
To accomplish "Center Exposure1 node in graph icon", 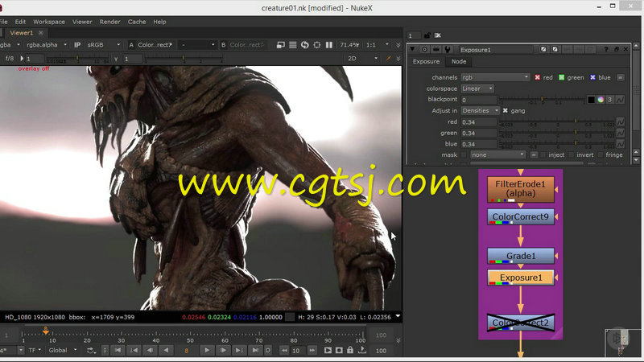I will (424, 50).
